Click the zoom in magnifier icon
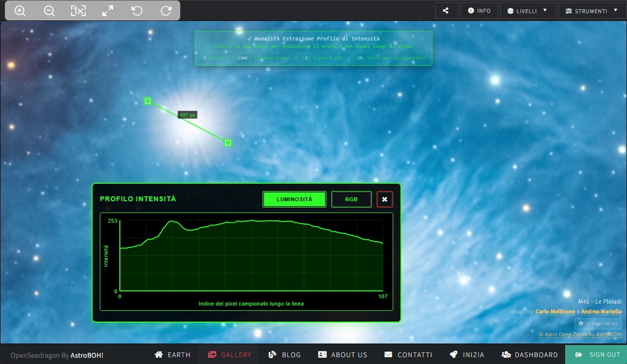 (x=20, y=11)
